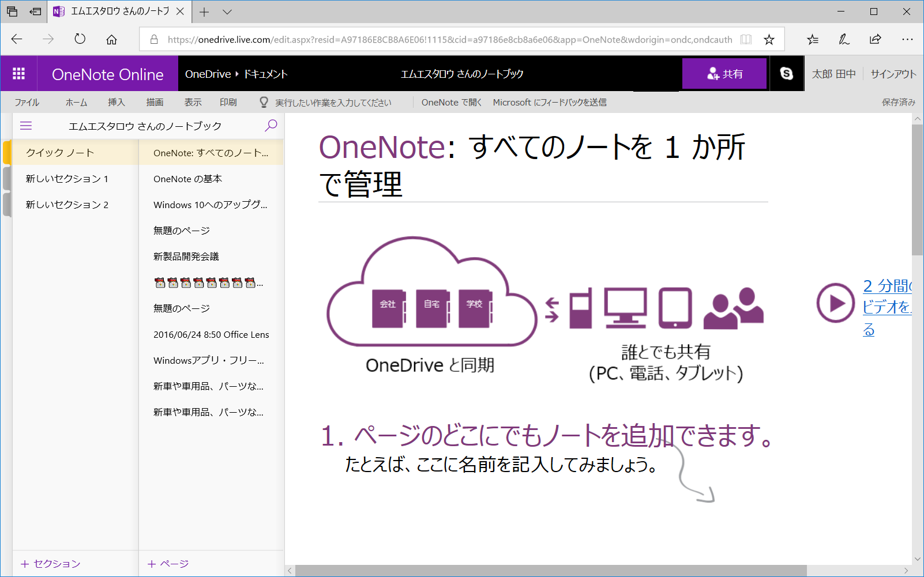Switch to the 描画 ribbon tab
The width and height of the screenshot is (924, 577).
154,102
